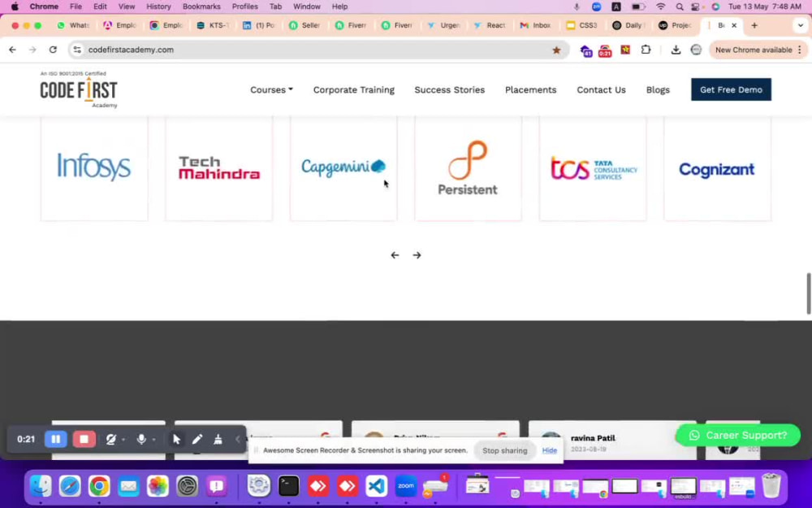
Task: Switch to the React tab
Action: tap(490, 25)
